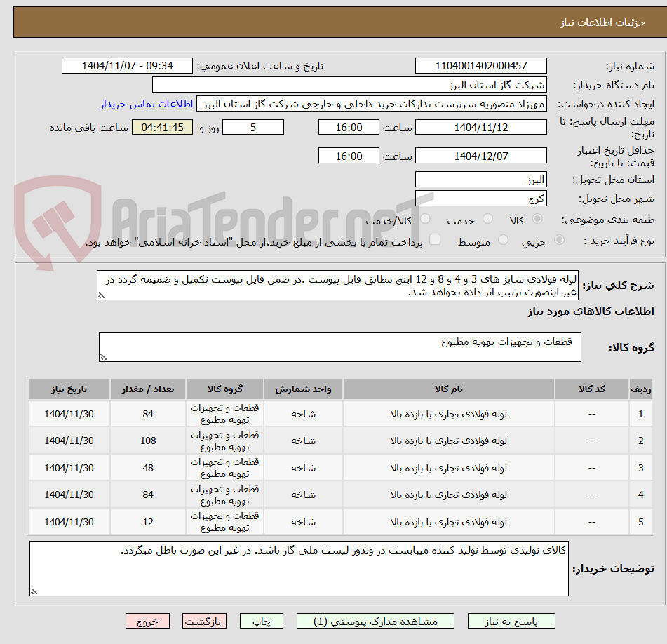Click the بازگشت back button
The width and height of the screenshot is (667, 644).
204,622
